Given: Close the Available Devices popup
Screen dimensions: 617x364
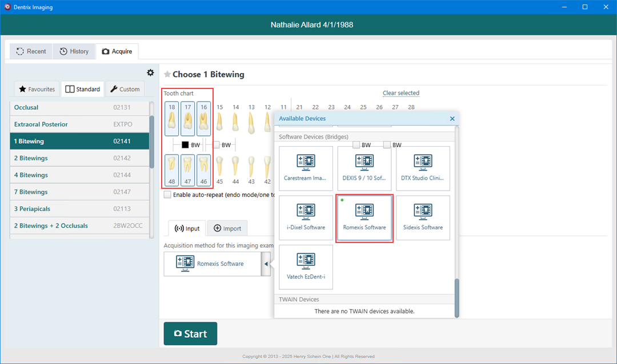Looking at the screenshot, I should click(x=452, y=119).
